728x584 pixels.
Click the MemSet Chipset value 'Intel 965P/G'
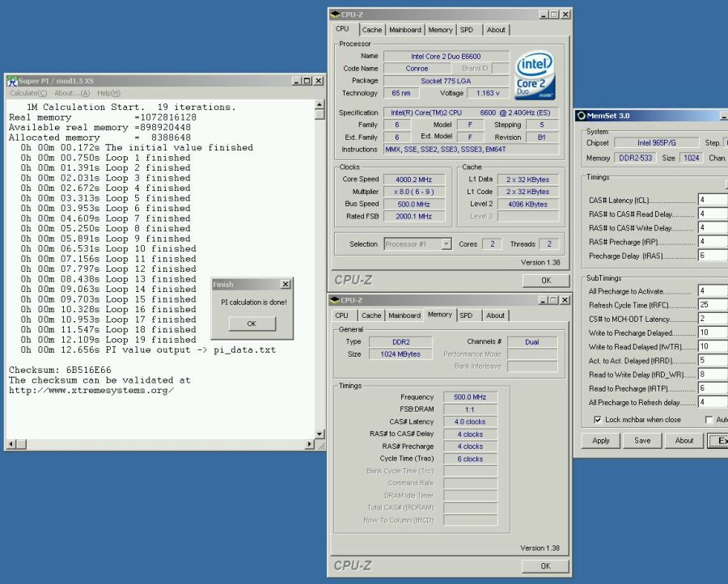click(x=657, y=143)
